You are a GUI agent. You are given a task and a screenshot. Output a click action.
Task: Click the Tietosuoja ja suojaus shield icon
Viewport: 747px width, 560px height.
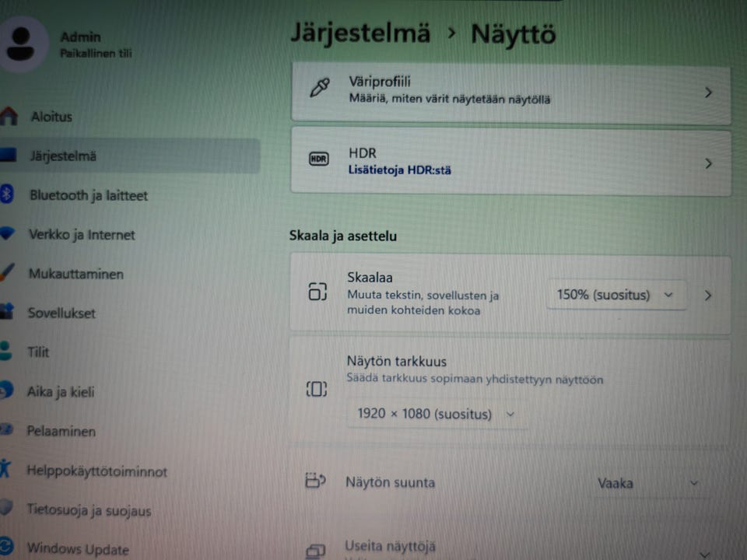[5, 508]
